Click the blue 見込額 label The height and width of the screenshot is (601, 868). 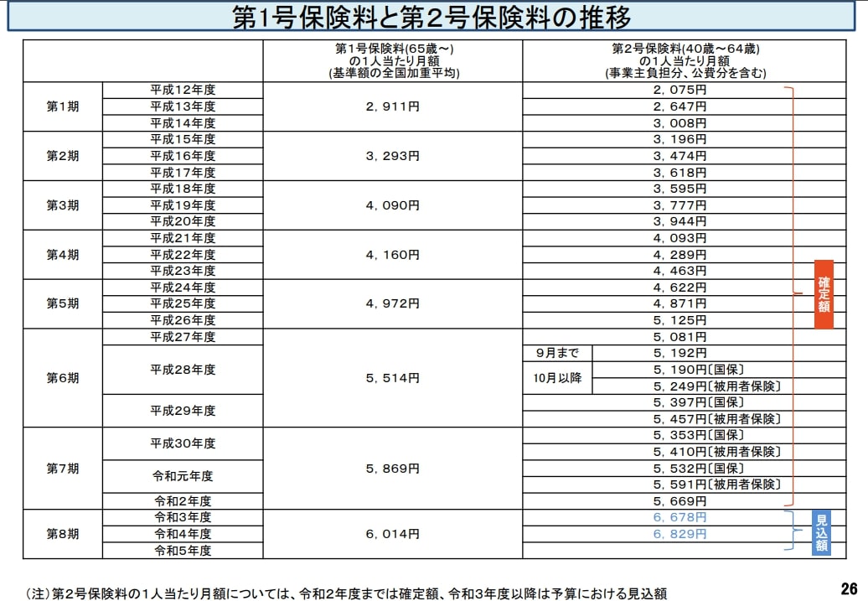[821, 533]
